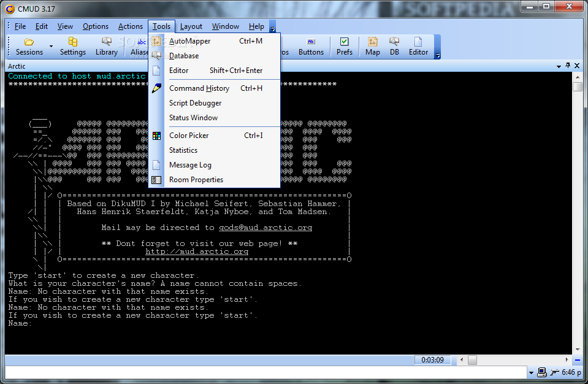Image resolution: width=588 pixels, height=384 pixels.
Task: Choose Database from Tools menu
Action: (x=215, y=55)
